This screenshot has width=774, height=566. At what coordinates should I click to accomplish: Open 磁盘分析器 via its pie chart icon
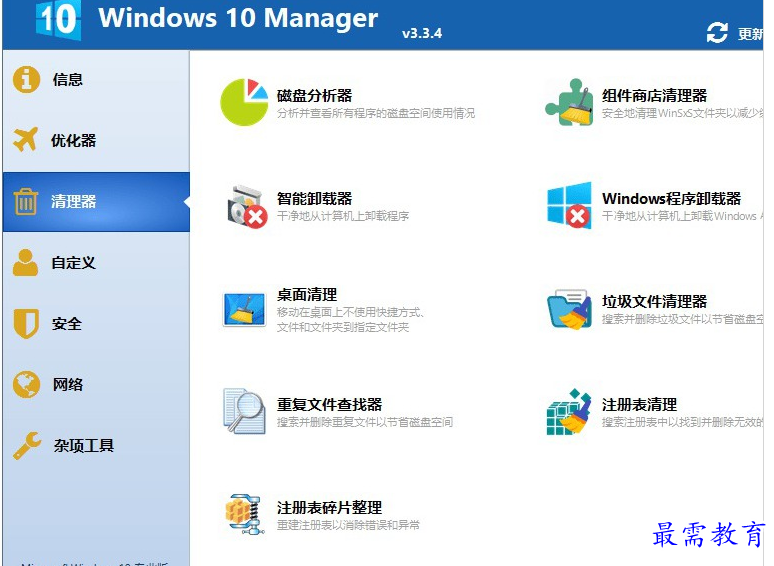(x=244, y=102)
